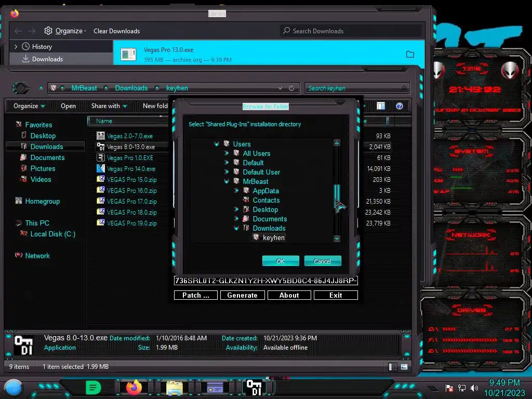Click the Search Downloads field
Screen dimensions: 532x399
(x=352, y=31)
